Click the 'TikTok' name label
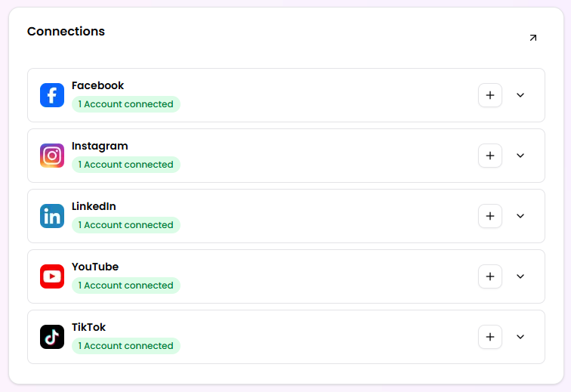Image resolution: width=571 pixels, height=392 pixels. click(x=88, y=327)
